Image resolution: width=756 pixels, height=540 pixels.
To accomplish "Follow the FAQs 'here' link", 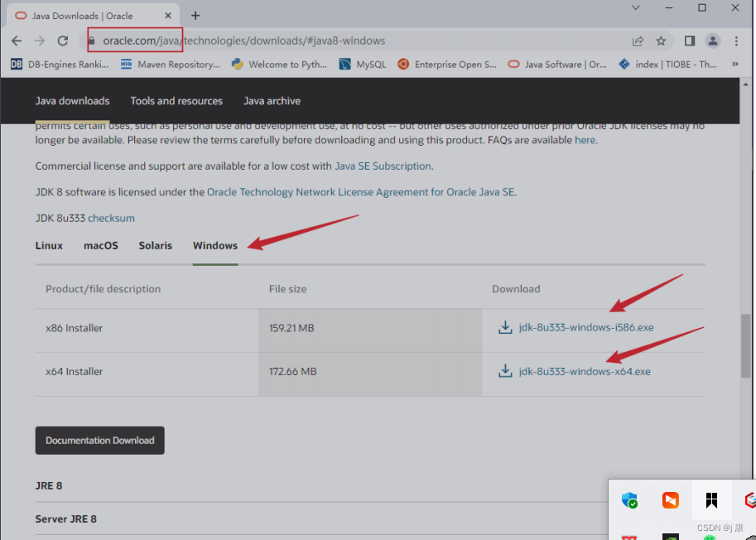I will [585, 140].
